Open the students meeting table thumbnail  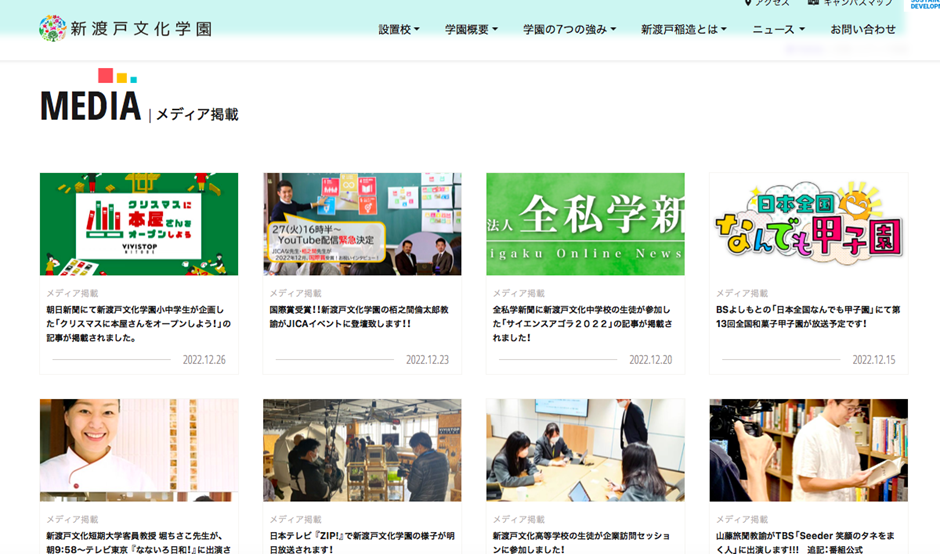pyautogui.click(x=585, y=450)
